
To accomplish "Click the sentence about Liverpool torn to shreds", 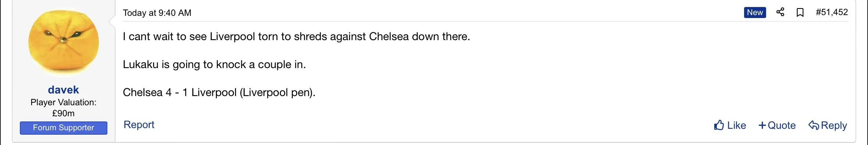I will (x=296, y=36).
